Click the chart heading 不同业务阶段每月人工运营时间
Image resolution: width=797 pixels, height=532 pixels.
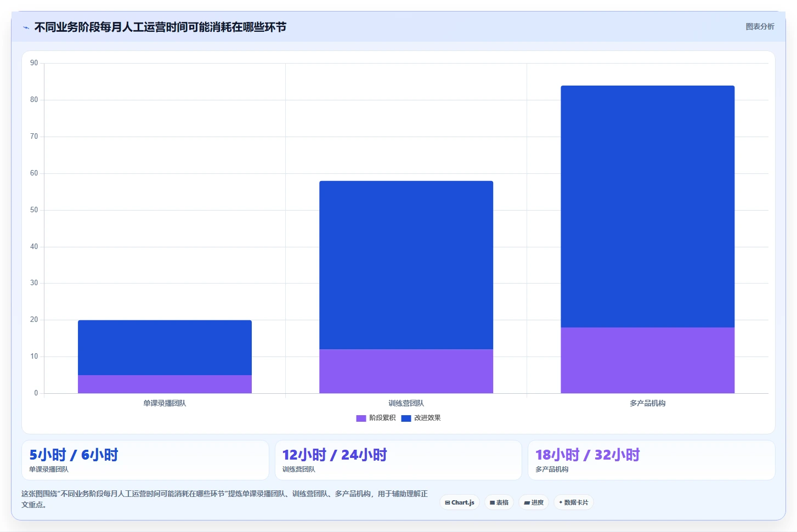pos(160,27)
